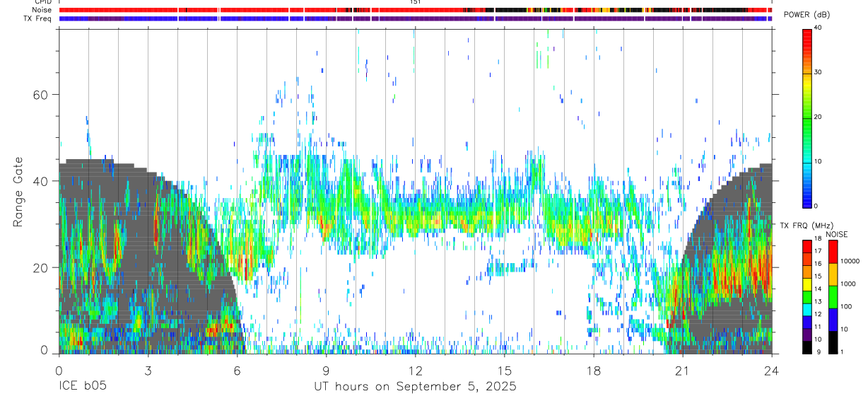Click the value 17 on the TX FRQ scale
The width and height of the screenshot is (868, 401).
point(818,251)
